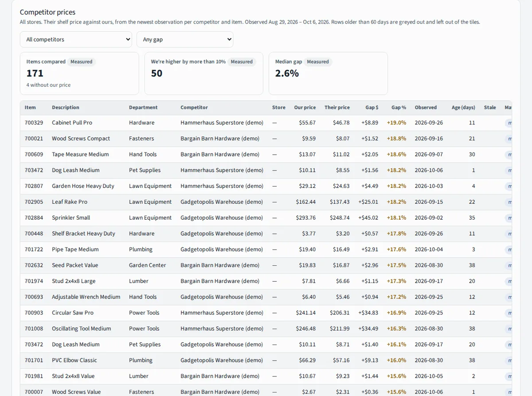Sort by the Item column header
532x396 pixels.
point(30,108)
